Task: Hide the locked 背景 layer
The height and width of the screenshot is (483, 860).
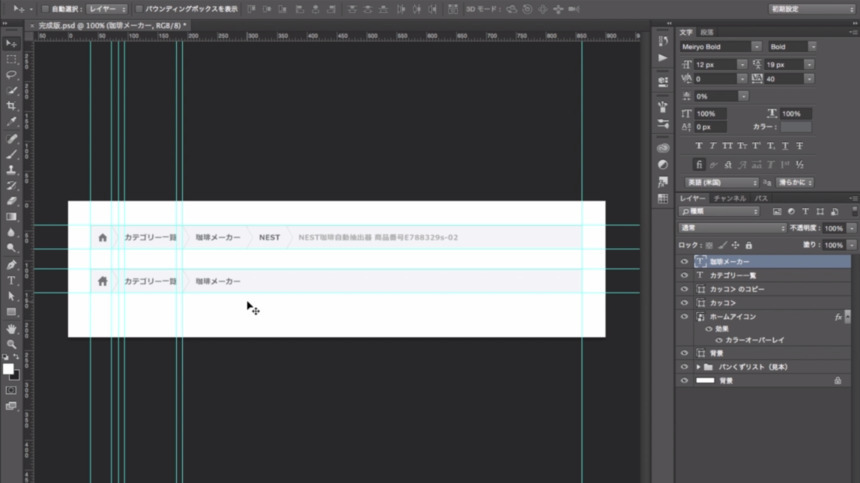Action: 684,381
